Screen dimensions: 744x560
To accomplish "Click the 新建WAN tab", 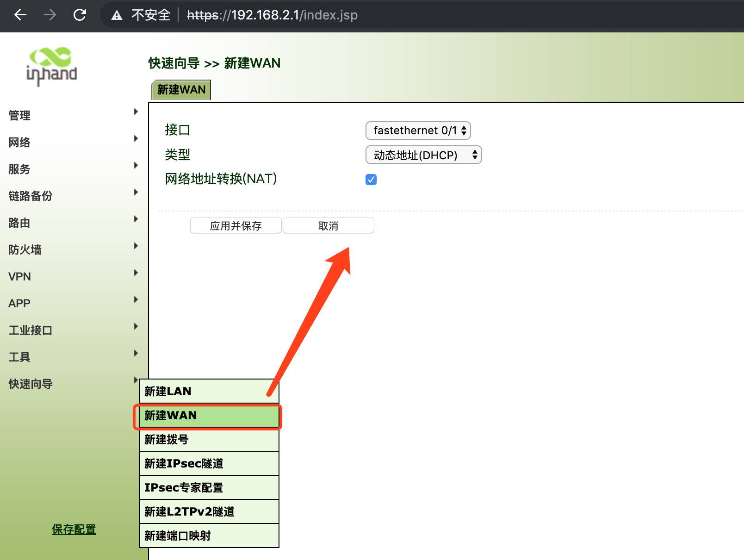I will pos(181,90).
